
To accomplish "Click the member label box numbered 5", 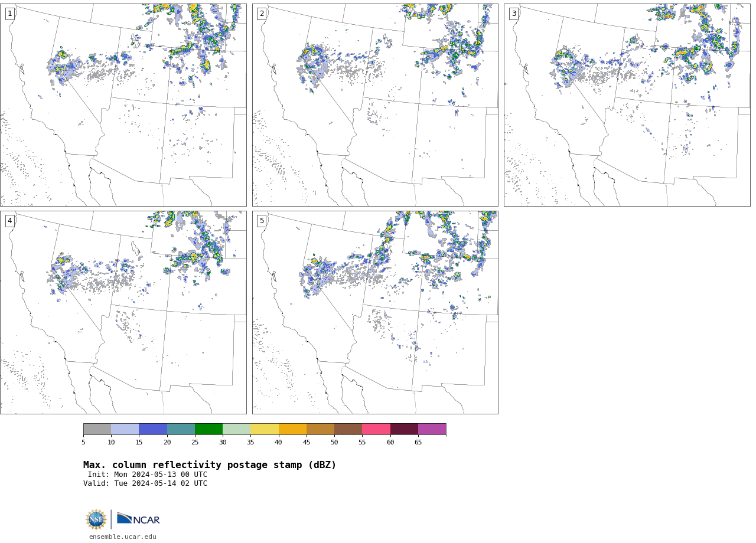I will coord(262,221).
